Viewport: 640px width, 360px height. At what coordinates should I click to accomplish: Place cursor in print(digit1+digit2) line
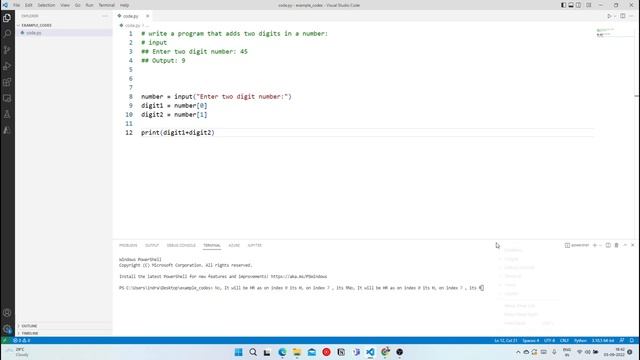pyautogui.click(x=178, y=133)
